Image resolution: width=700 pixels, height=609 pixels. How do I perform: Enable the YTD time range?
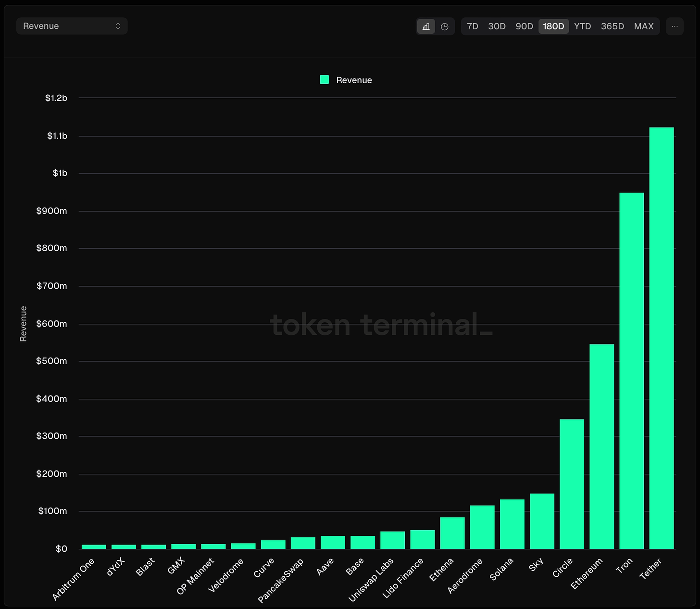[582, 26]
